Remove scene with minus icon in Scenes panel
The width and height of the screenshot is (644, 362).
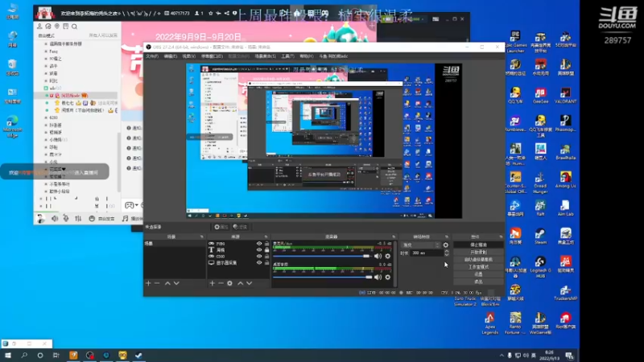pyautogui.click(x=157, y=283)
